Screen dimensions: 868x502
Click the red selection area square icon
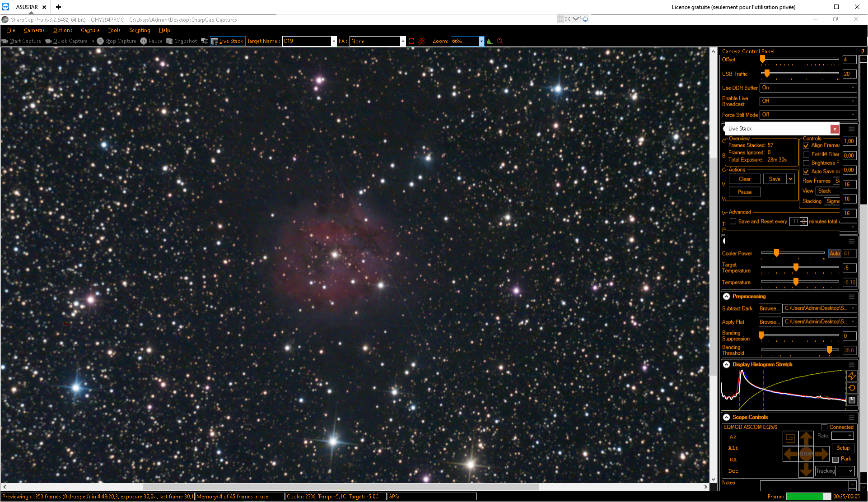coord(411,41)
